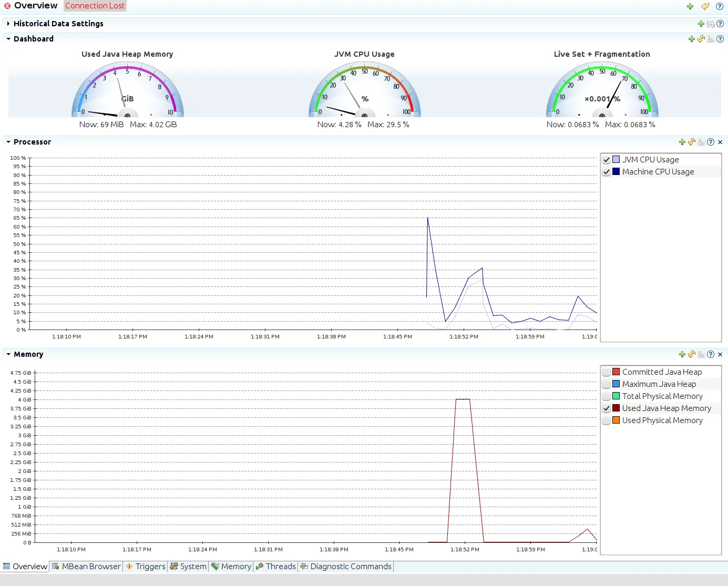Click the yellow reset arrow in Overview header
The image size is (728, 586).
tap(705, 6)
